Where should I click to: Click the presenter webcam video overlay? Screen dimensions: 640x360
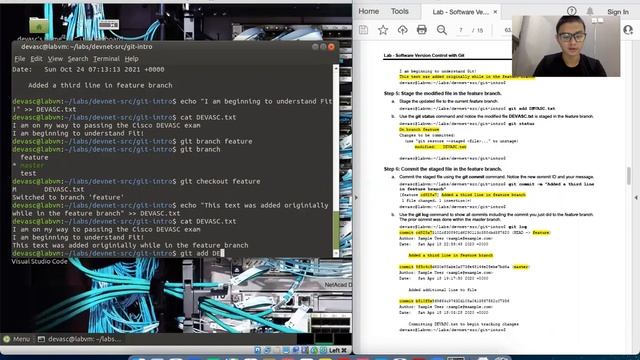(x=566, y=46)
